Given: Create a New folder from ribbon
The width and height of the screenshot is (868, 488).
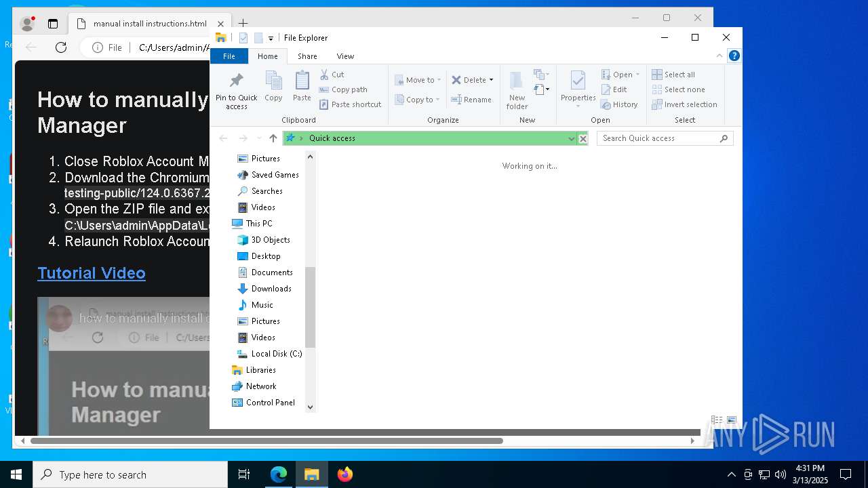Looking at the screenshot, I should 517,89.
